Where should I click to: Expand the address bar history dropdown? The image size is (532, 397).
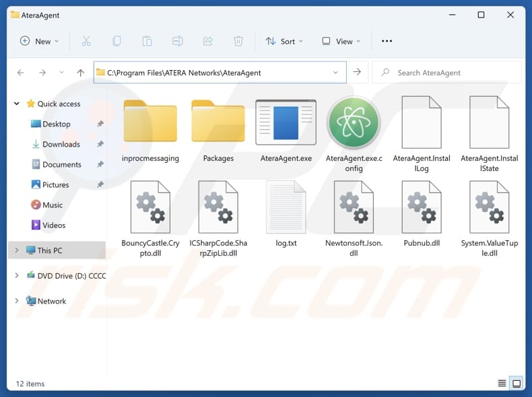tap(335, 72)
